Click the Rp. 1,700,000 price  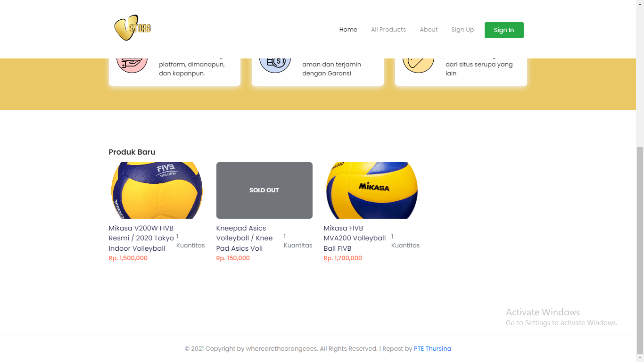(x=343, y=258)
